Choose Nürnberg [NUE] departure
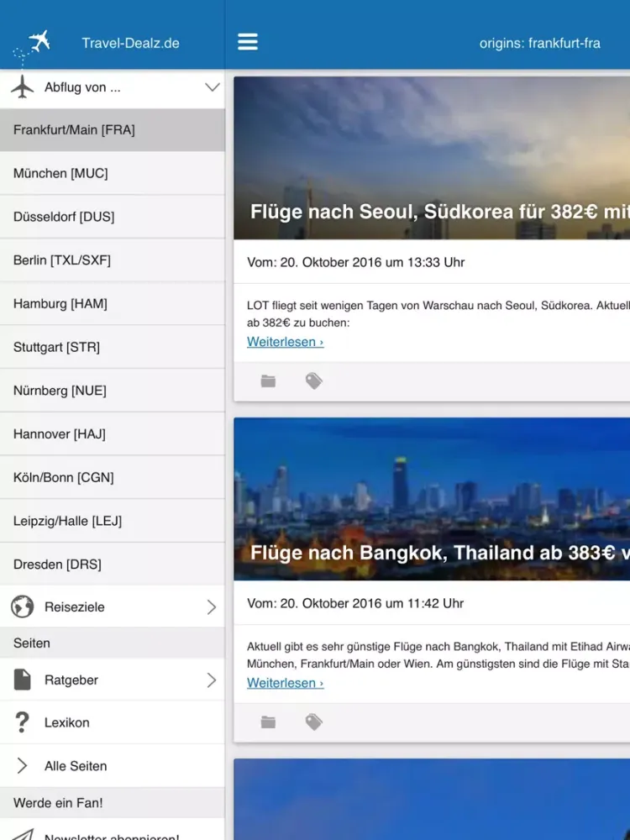This screenshot has height=840, width=630. coord(113,390)
